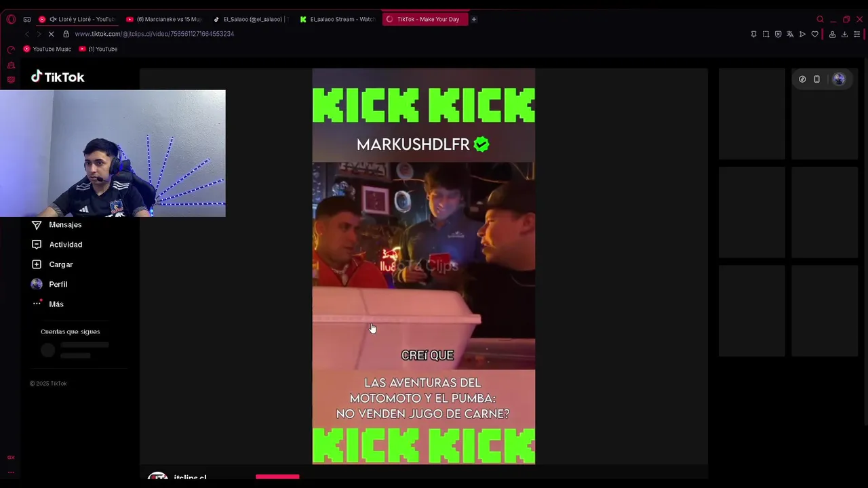Click the TikTok logo
868x488 pixels.
click(x=58, y=77)
